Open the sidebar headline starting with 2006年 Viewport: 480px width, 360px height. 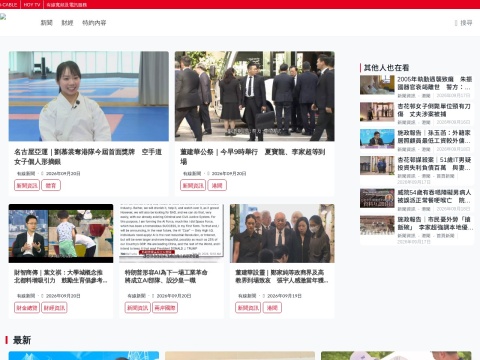(x=434, y=83)
